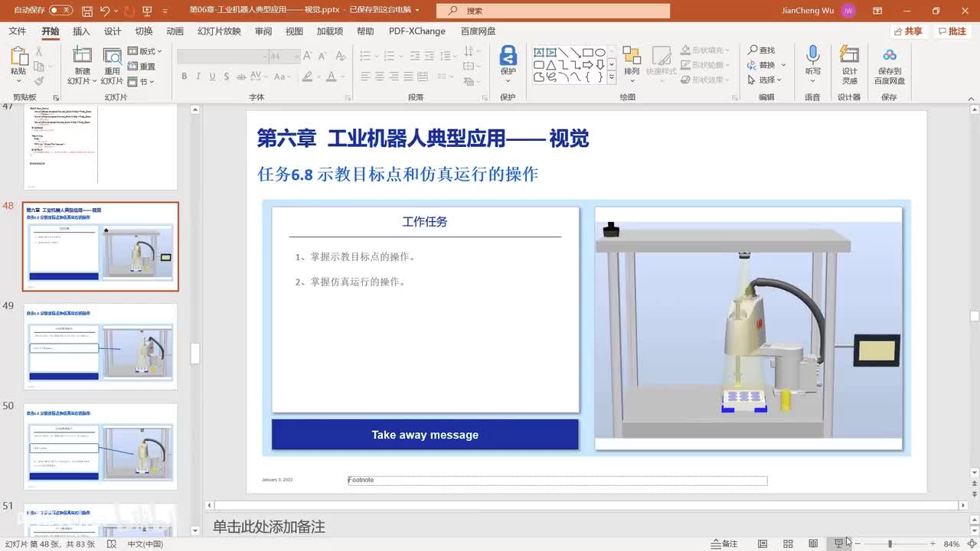Expand the 节 (Section) dropdown

click(x=140, y=82)
